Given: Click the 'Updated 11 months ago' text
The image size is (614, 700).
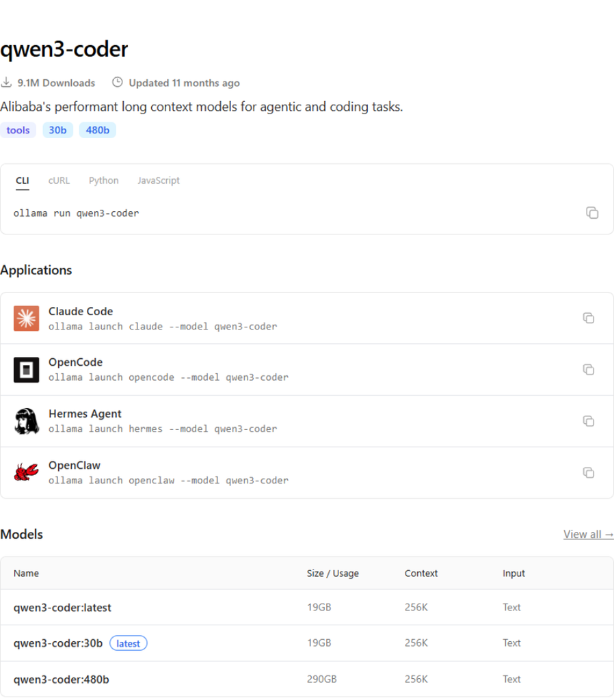Looking at the screenshot, I should [185, 83].
